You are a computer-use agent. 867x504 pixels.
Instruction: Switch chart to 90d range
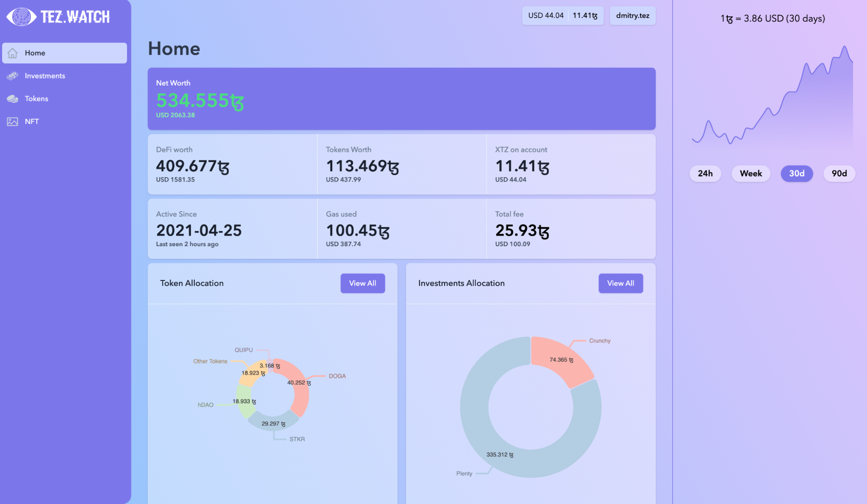[x=839, y=173]
